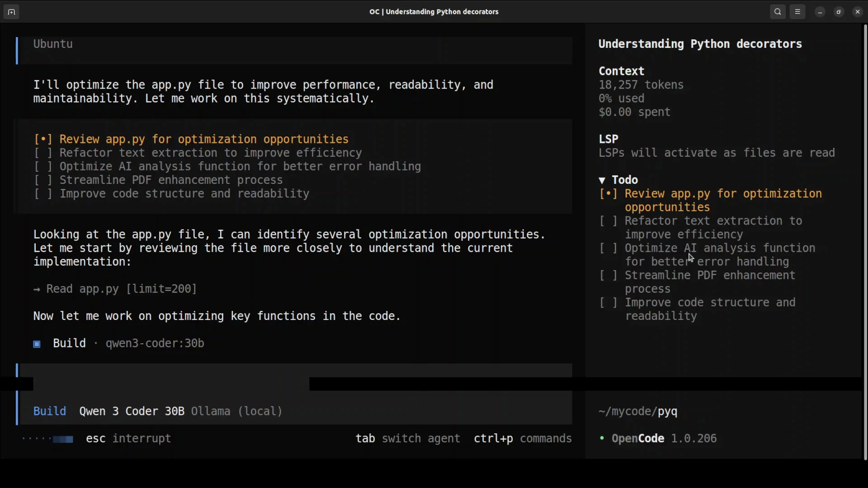Click the blue Build agent square icon
Viewport: 868px width, 488px height.
(x=37, y=344)
